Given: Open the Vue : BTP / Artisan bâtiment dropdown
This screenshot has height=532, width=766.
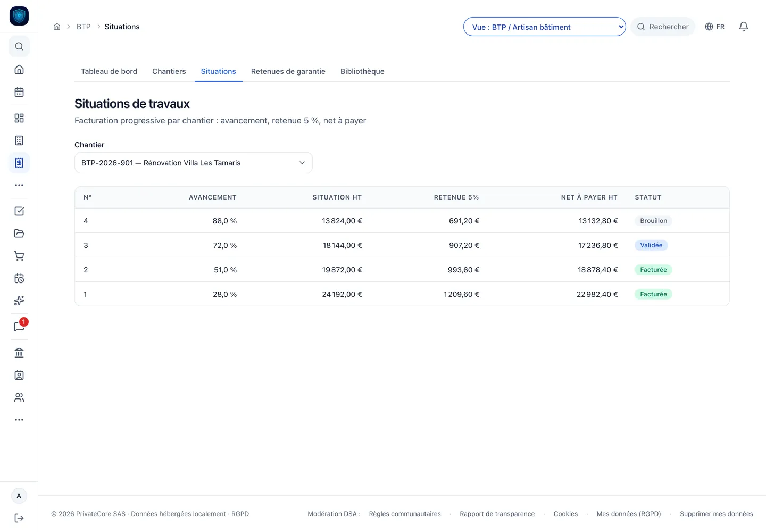Looking at the screenshot, I should point(545,27).
